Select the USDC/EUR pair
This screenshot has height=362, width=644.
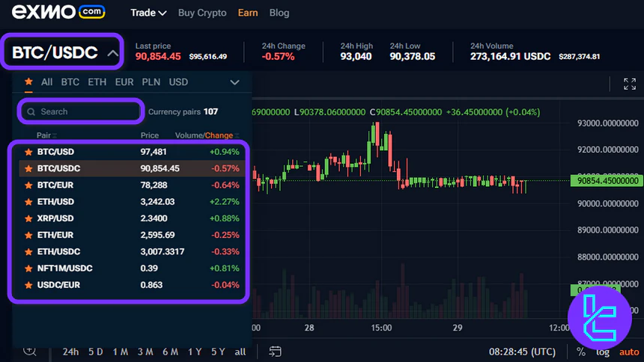tap(132, 285)
